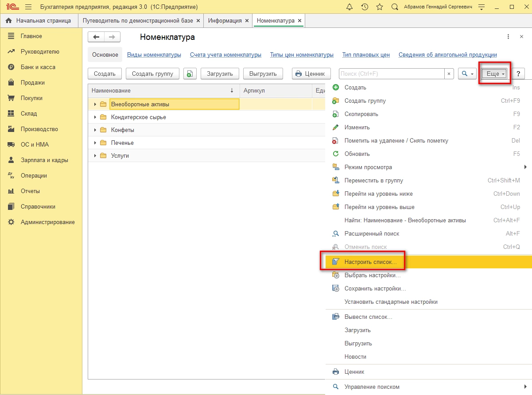Focus the Поиск search input field

pyautogui.click(x=392, y=74)
